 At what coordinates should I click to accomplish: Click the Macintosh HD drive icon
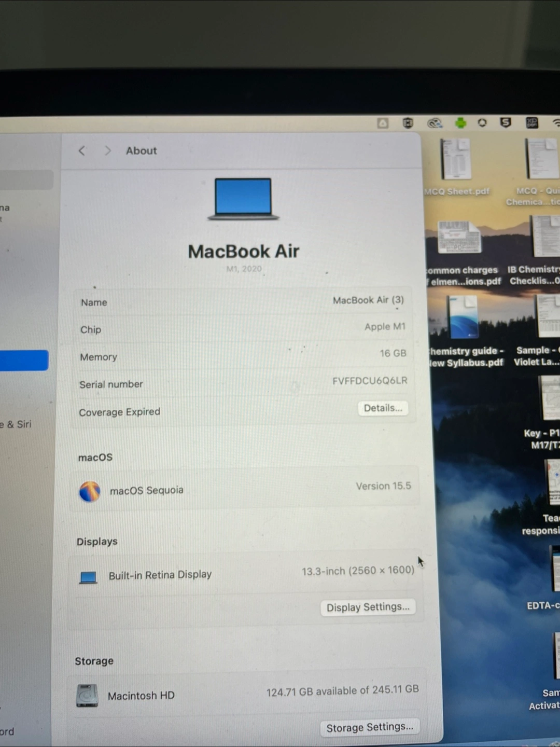87,696
